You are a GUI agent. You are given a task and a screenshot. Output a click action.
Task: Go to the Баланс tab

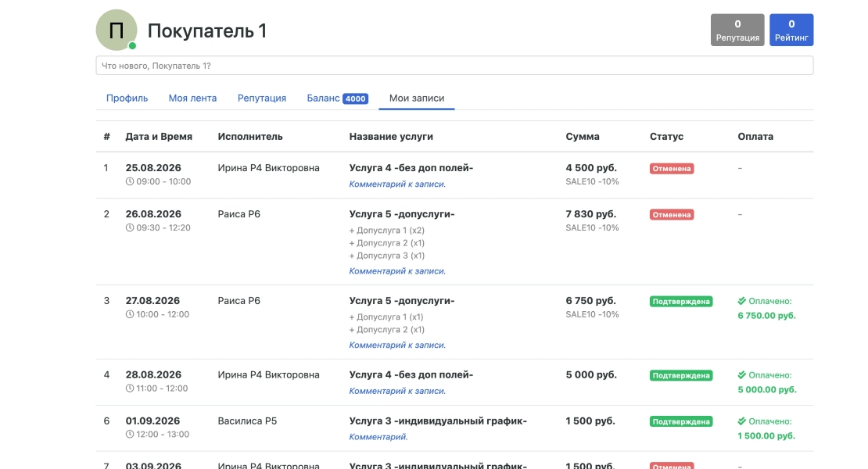point(337,98)
